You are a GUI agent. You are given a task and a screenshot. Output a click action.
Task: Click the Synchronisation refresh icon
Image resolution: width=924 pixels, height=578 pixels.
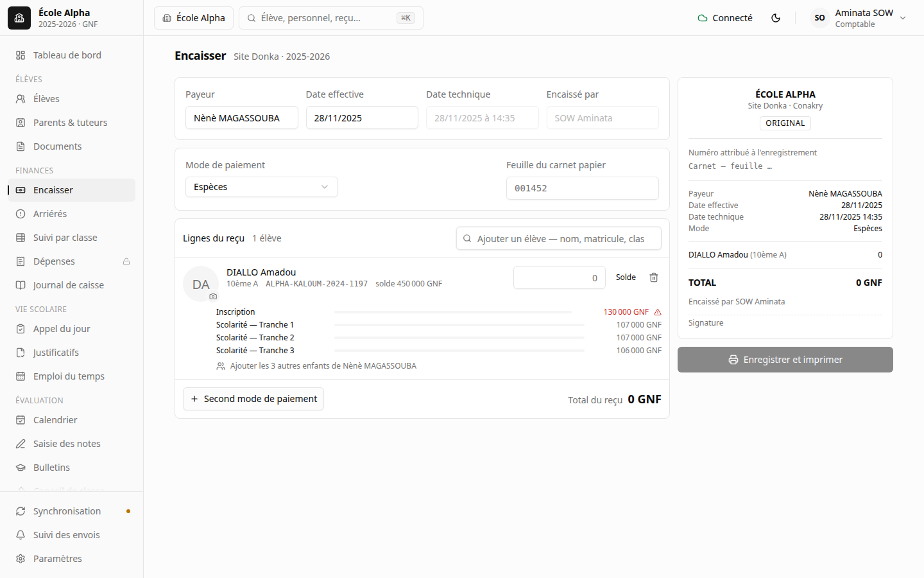pos(21,511)
